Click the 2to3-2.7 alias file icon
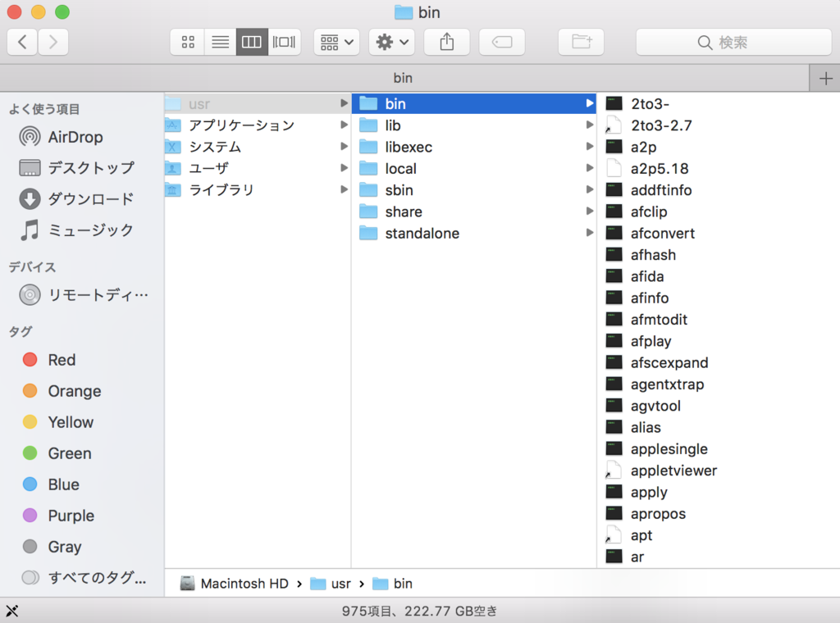The image size is (840, 623). coord(614,125)
